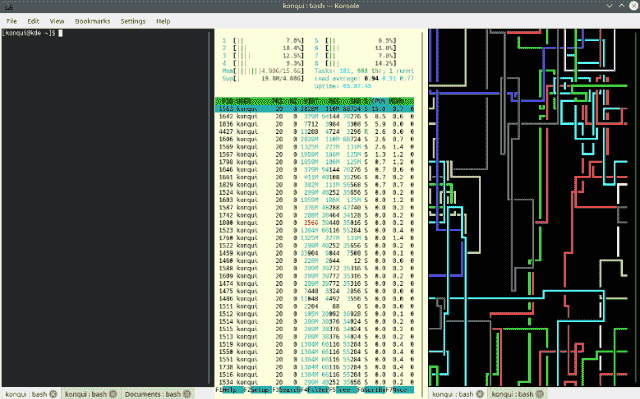Screen dimensions: 640x399
Task: Click the htop Mem usage meter
Action: point(263,71)
